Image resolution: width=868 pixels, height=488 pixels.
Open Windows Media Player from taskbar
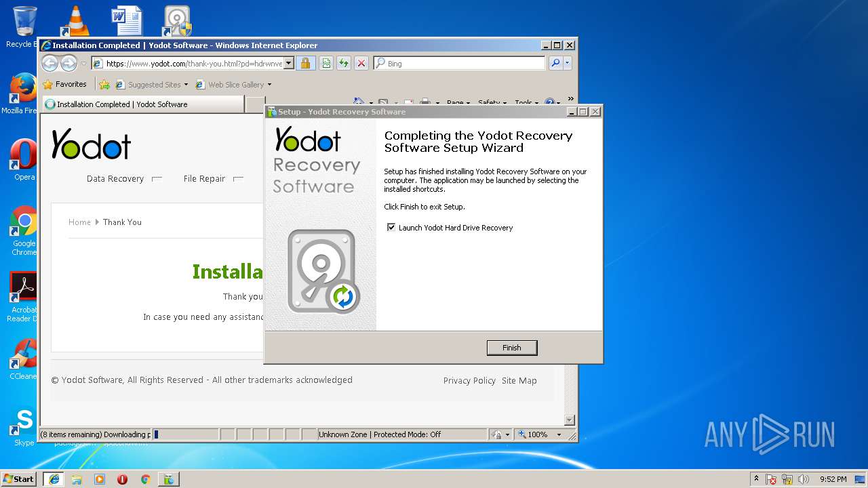coord(100,479)
